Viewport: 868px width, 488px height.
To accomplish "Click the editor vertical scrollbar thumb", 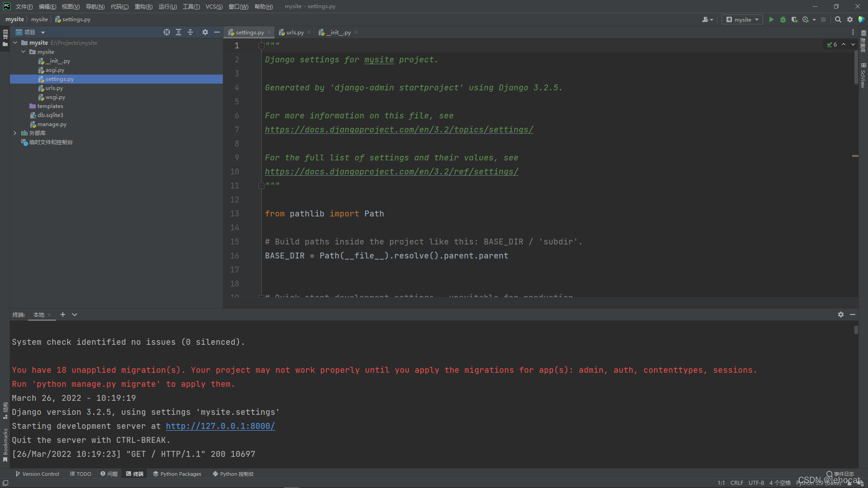I will [856, 67].
